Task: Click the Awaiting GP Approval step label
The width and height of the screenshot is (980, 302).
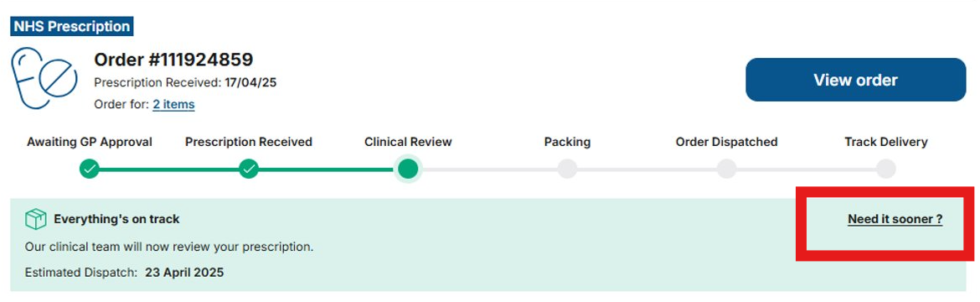Action: click(90, 143)
